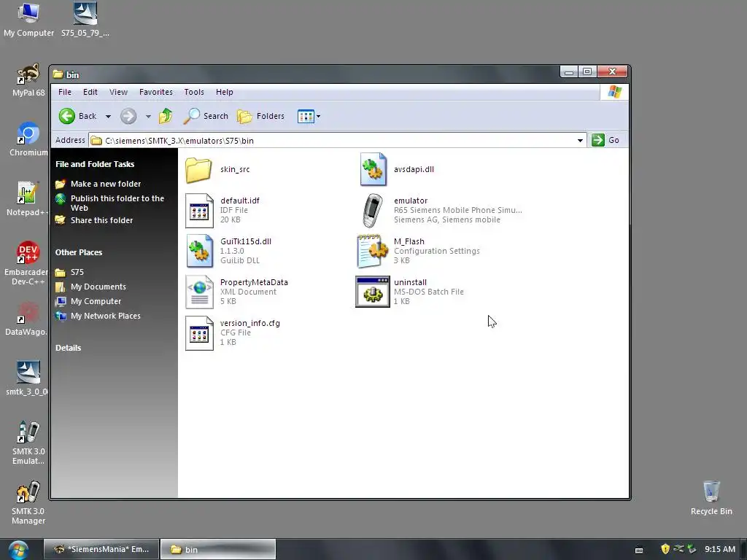Click the Go button
This screenshot has height=560, width=747.
click(605, 140)
